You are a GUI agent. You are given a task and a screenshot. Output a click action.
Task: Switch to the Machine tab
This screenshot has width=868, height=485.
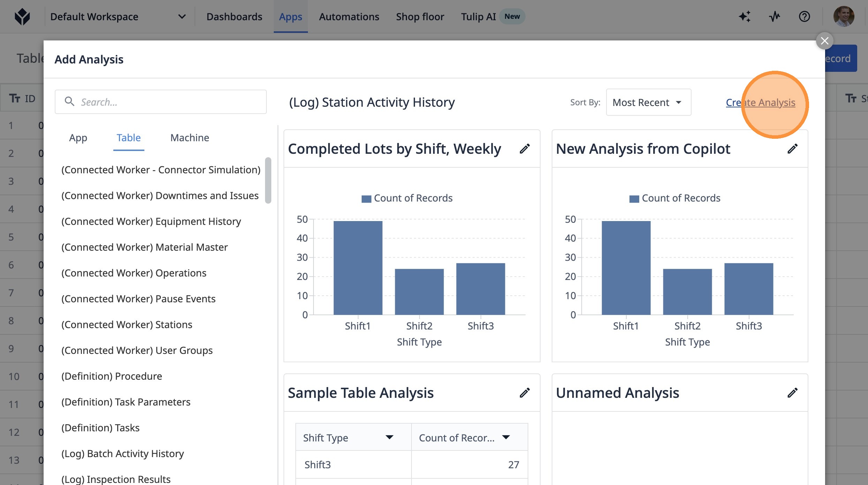tap(189, 138)
